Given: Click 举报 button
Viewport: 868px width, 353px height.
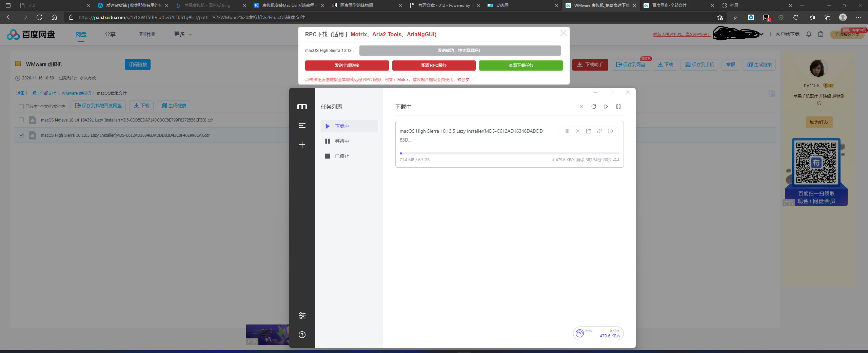Looking at the screenshot, I should click(730, 64).
